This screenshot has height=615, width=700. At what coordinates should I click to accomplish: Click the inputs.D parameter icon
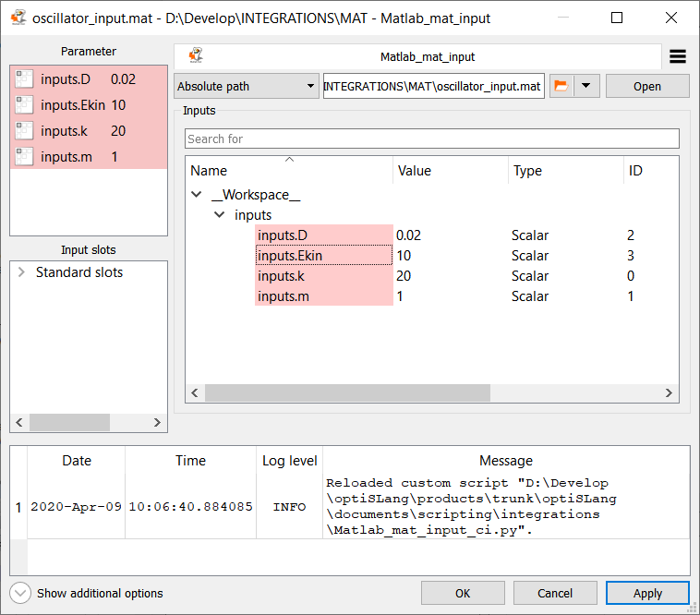pos(25,79)
